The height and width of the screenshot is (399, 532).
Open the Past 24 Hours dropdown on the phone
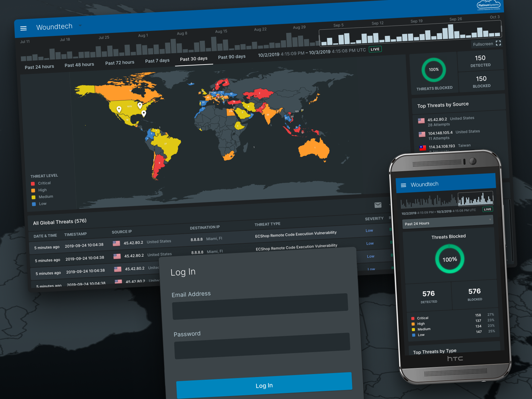point(448,222)
